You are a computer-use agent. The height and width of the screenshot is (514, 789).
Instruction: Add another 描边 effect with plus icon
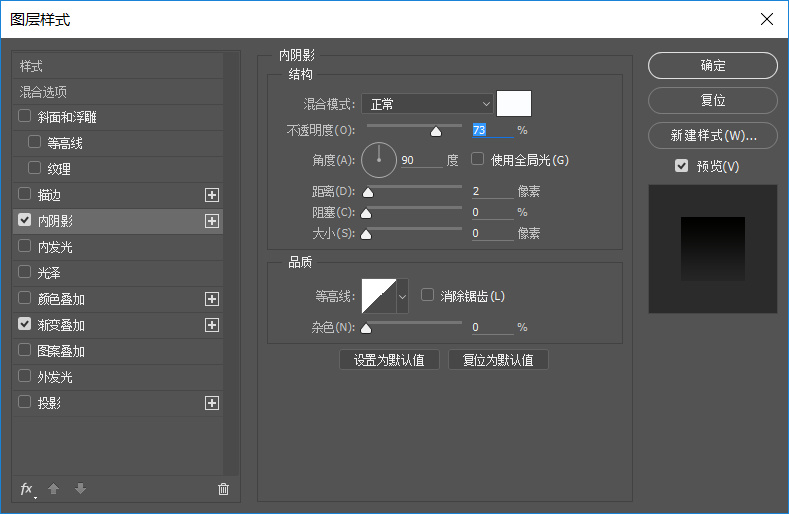pyautogui.click(x=211, y=195)
